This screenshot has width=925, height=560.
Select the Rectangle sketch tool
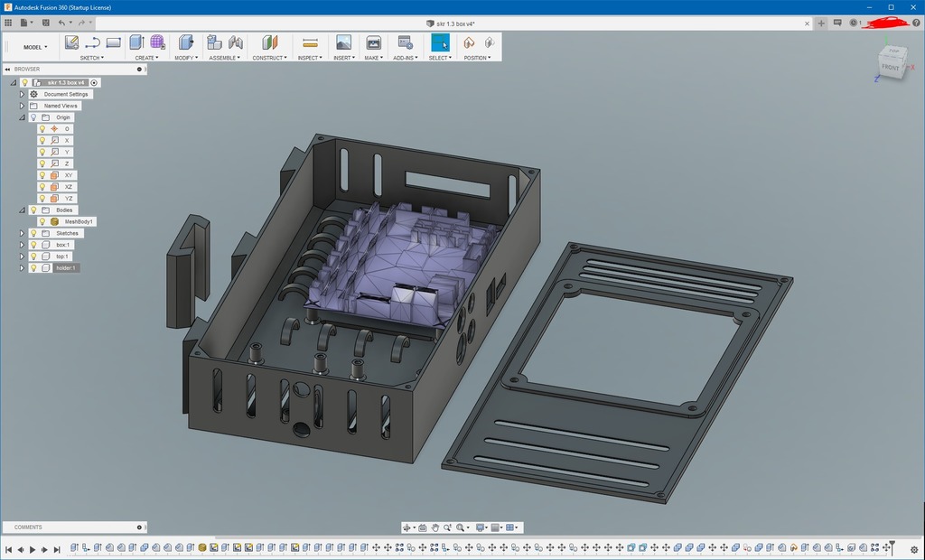point(113,42)
